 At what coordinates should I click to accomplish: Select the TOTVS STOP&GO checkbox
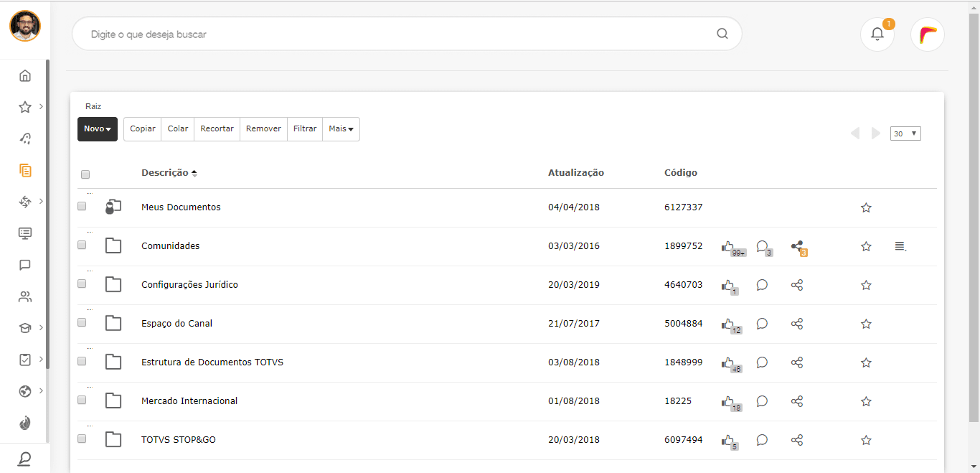pos(82,439)
